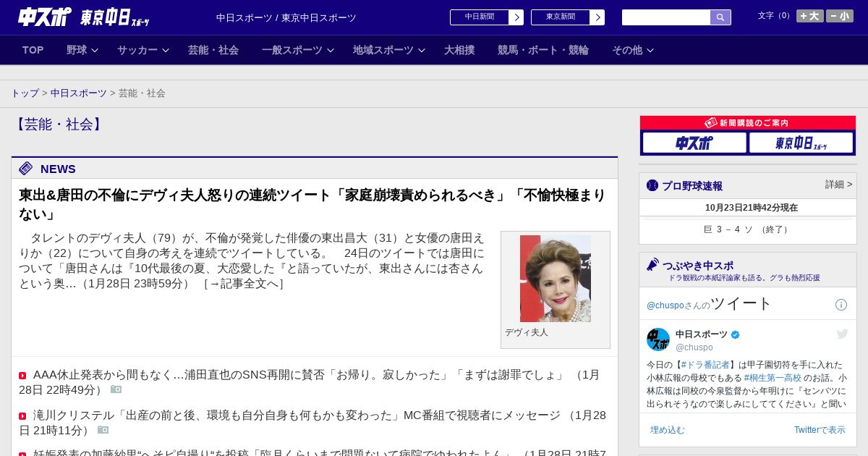Click the 中日スポーツ breadcrumb link

pyautogui.click(x=79, y=93)
